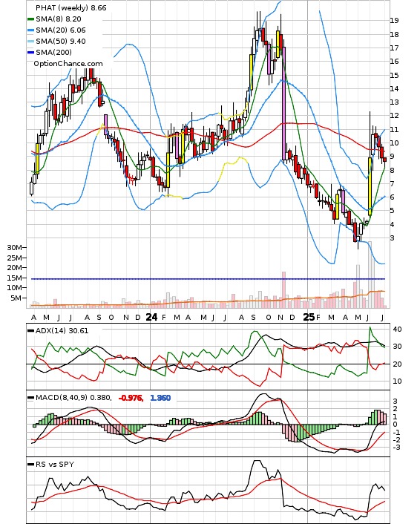
Task: Select the SMA(50) 9.40 legend label
Action: pos(61,41)
